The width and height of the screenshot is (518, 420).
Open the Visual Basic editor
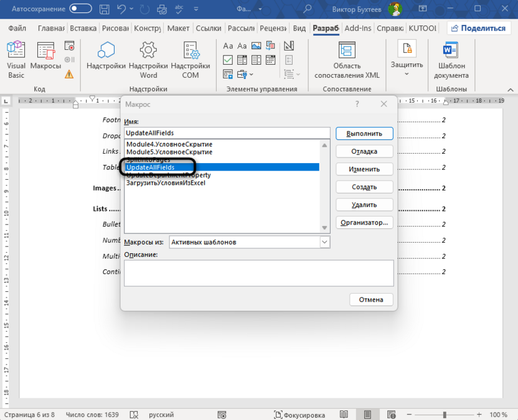coord(16,59)
